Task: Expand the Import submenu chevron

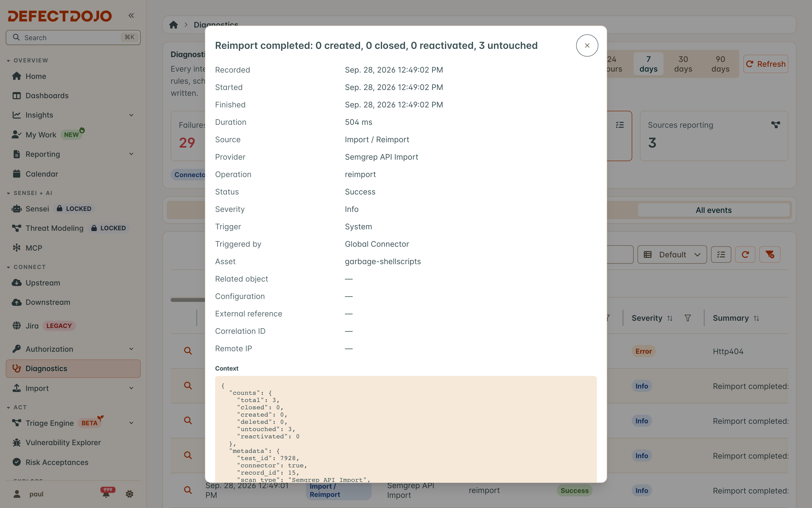Action: tap(131, 388)
